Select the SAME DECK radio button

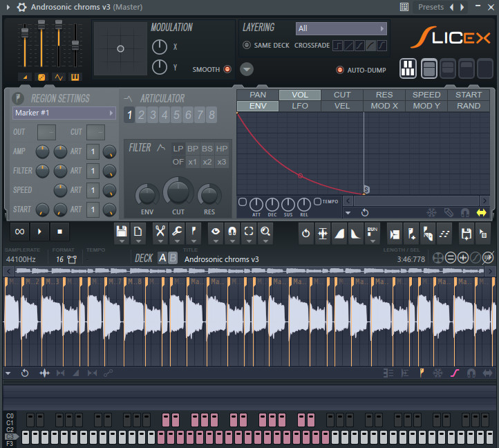[247, 46]
